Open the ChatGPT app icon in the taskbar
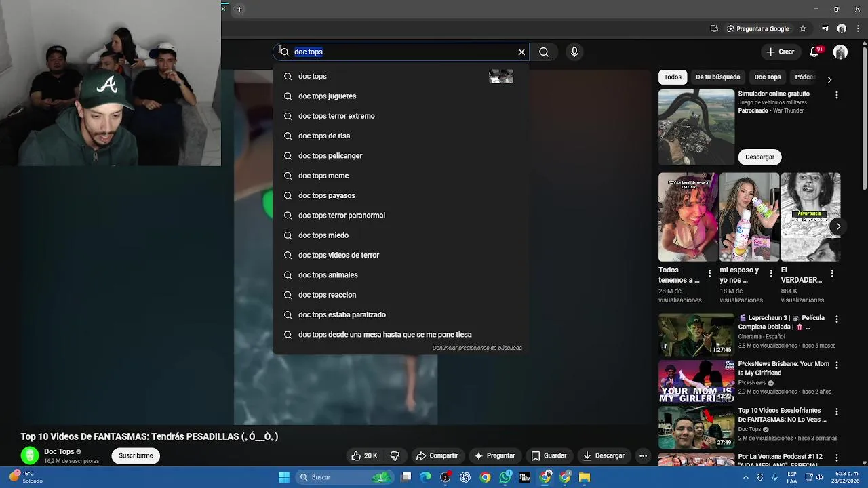This screenshot has height=488, width=868. click(465, 477)
